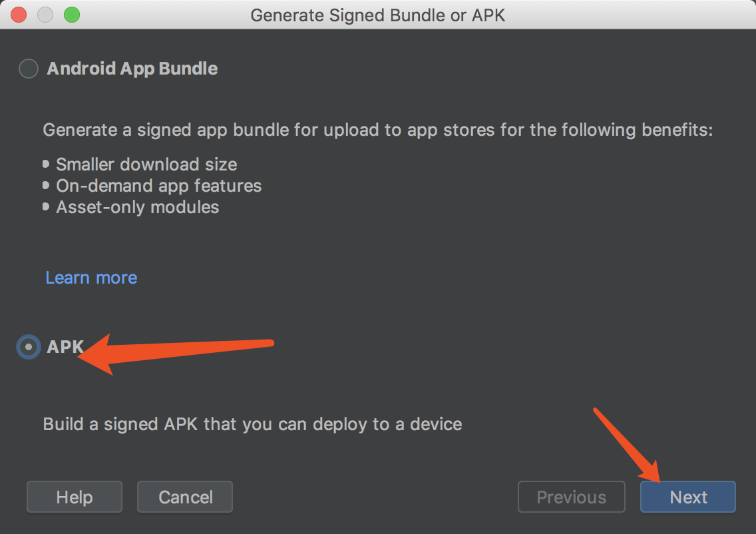Image resolution: width=756 pixels, height=534 pixels.
Task: Click the Asset-only modules bullet item
Action: [137, 207]
